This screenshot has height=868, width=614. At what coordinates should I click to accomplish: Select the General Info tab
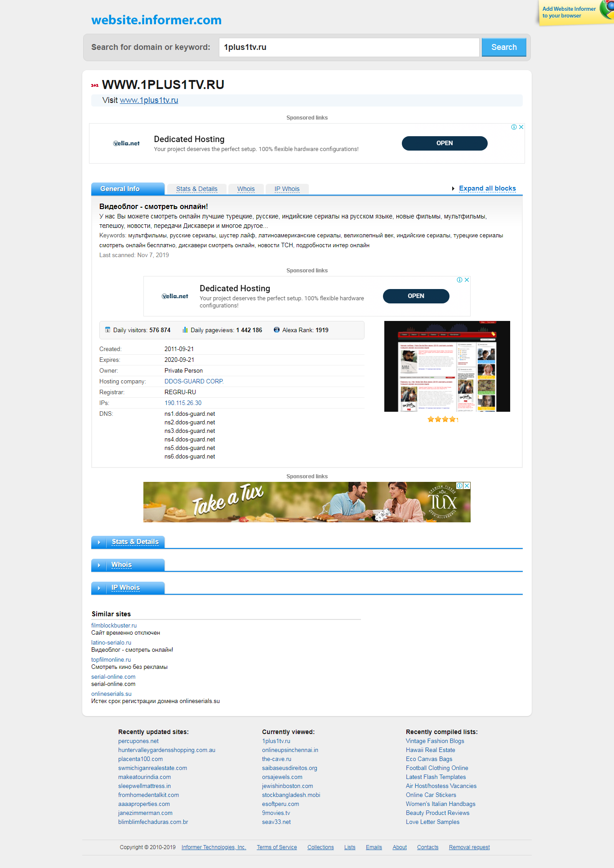pos(128,189)
